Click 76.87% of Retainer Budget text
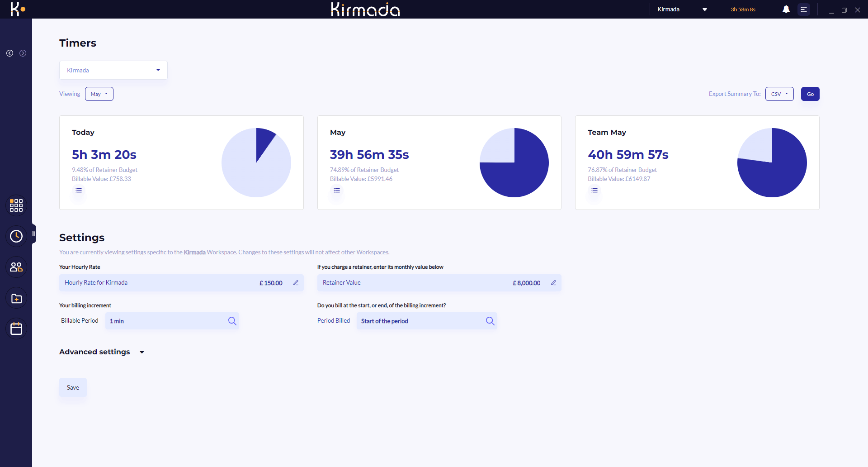The width and height of the screenshot is (868, 467). point(622,170)
